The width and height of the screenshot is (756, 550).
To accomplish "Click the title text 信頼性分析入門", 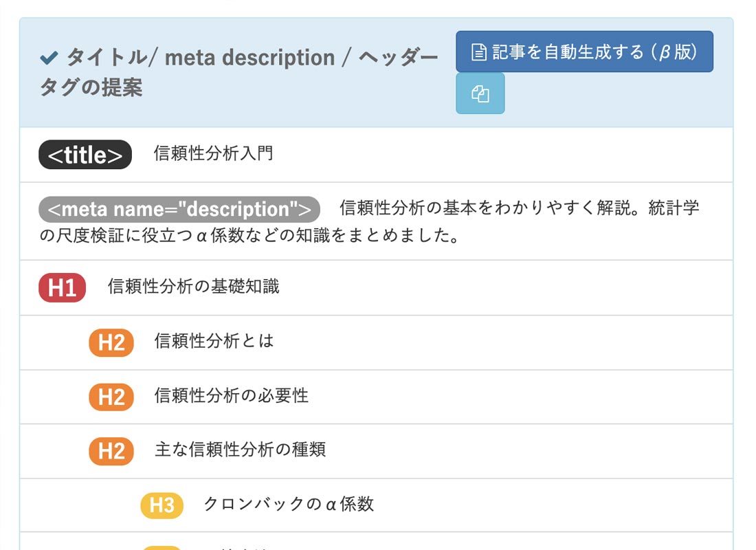I will (212, 154).
